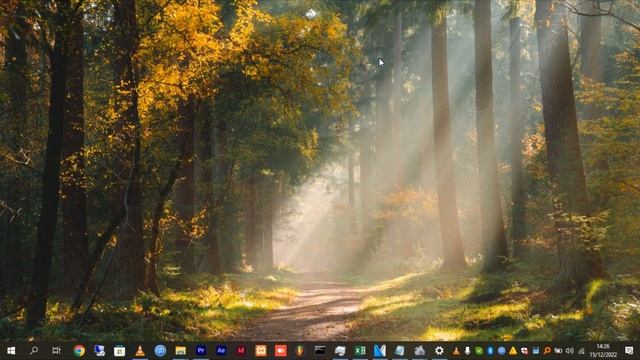Open Task View on the taskbar
640x360 pixels.
pos(56,351)
